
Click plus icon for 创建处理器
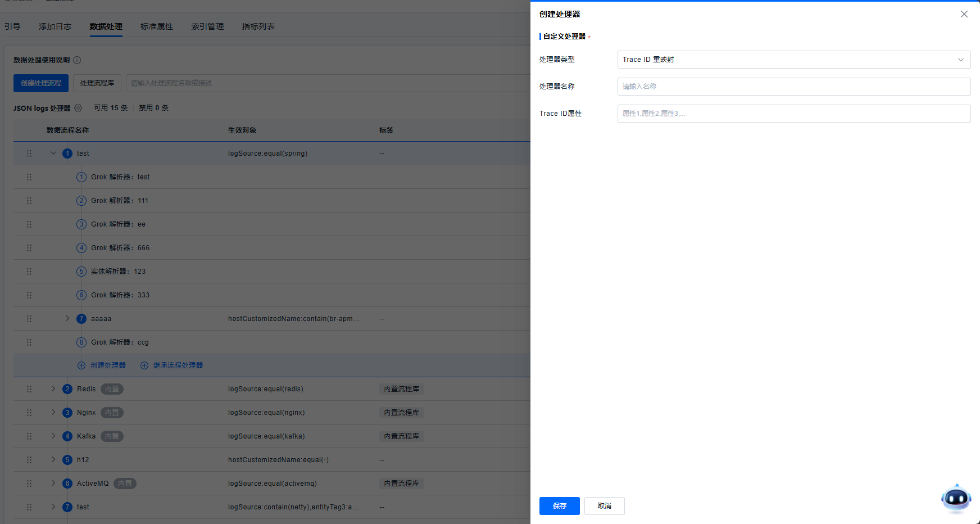81,365
